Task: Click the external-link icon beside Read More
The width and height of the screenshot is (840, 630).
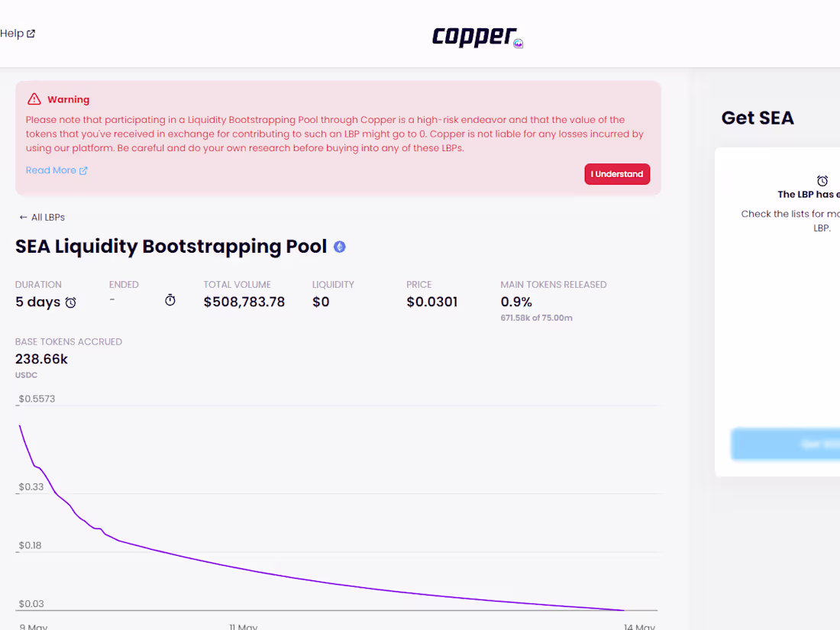Action: pyautogui.click(x=84, y=170)
